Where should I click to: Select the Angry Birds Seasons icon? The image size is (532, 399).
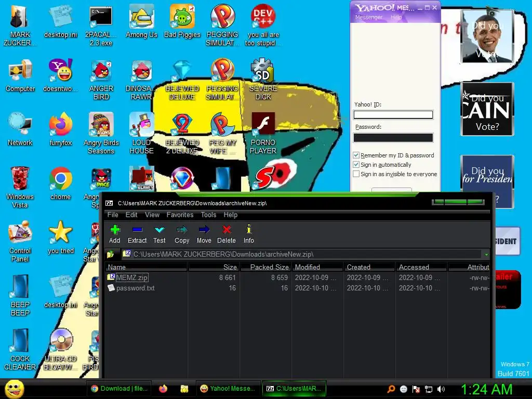tap(101, 134)
